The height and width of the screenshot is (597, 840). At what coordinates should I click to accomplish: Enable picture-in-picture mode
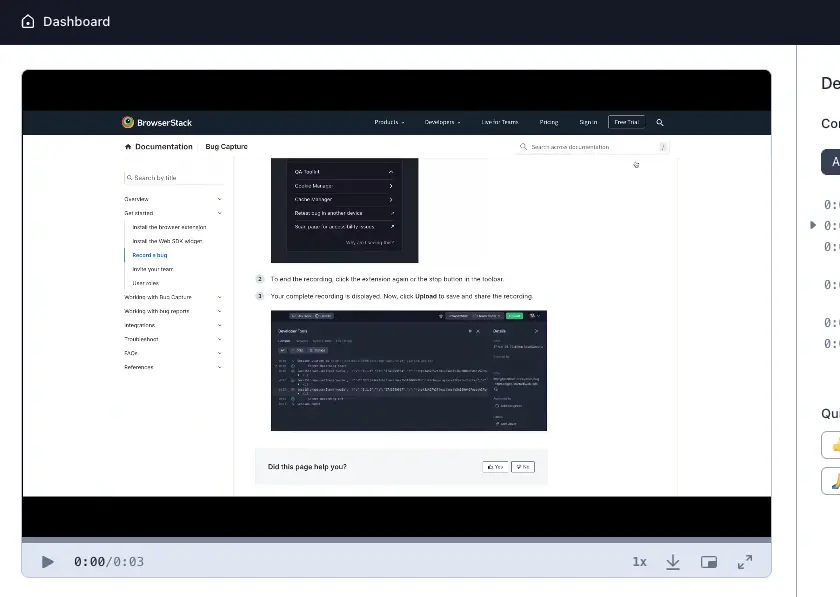[x=709, y=562]
